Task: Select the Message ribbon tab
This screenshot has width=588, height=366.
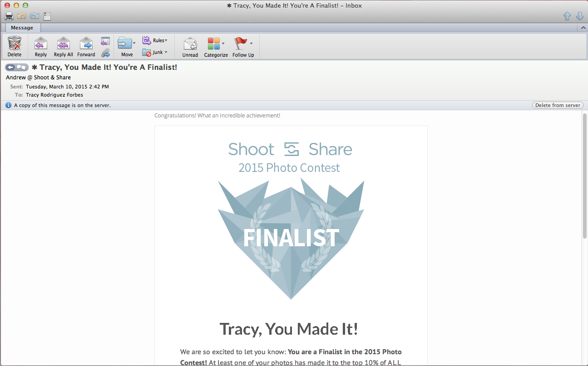Action: point(22,28)
